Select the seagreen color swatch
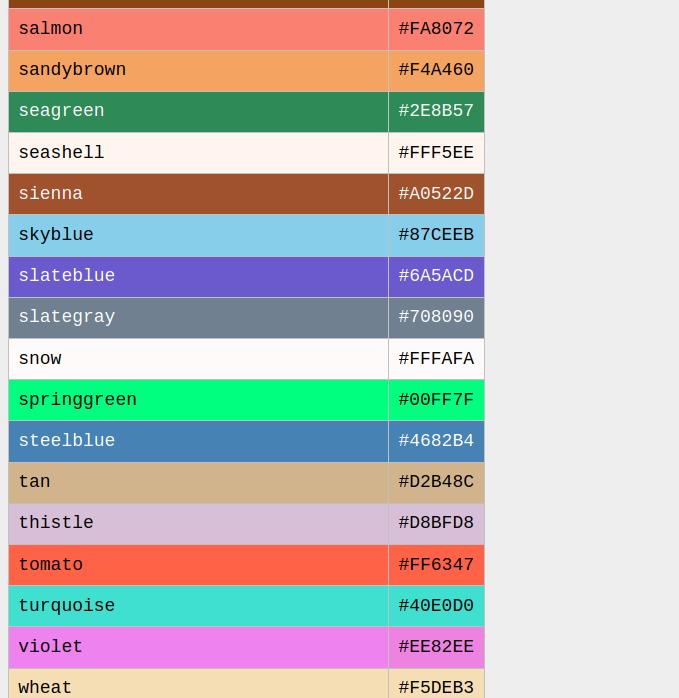Screen dimensions: 679x698 tap(198, 111)
